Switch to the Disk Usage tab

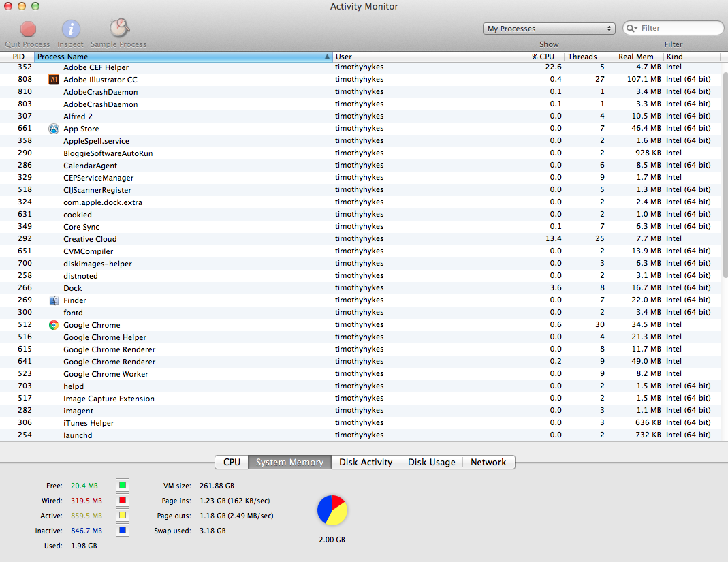(x=432, y=462)
